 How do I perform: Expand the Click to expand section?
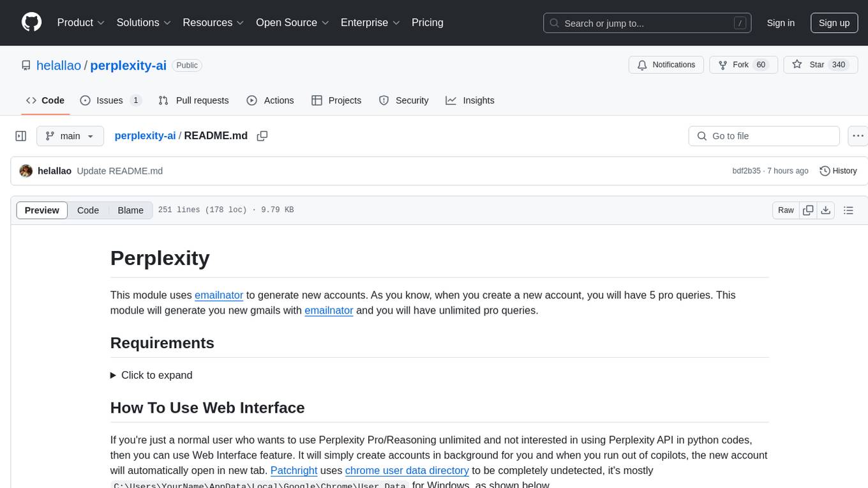151,375
